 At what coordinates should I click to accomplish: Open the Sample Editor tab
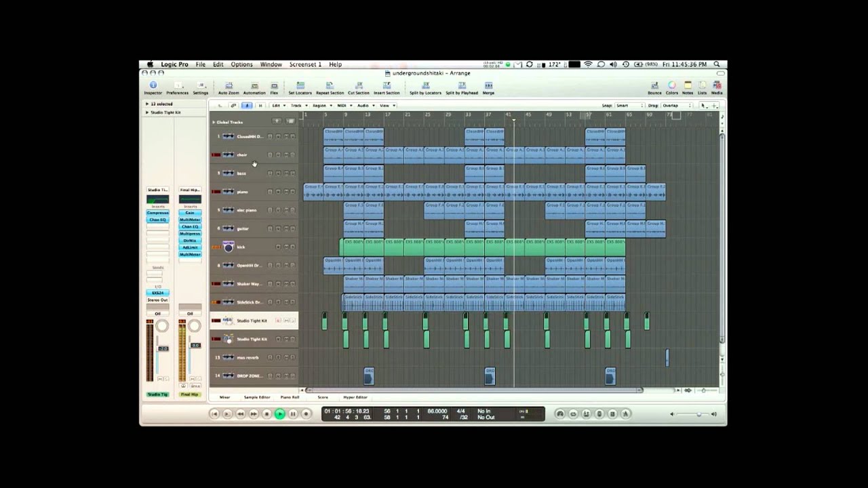pos(257,397)
